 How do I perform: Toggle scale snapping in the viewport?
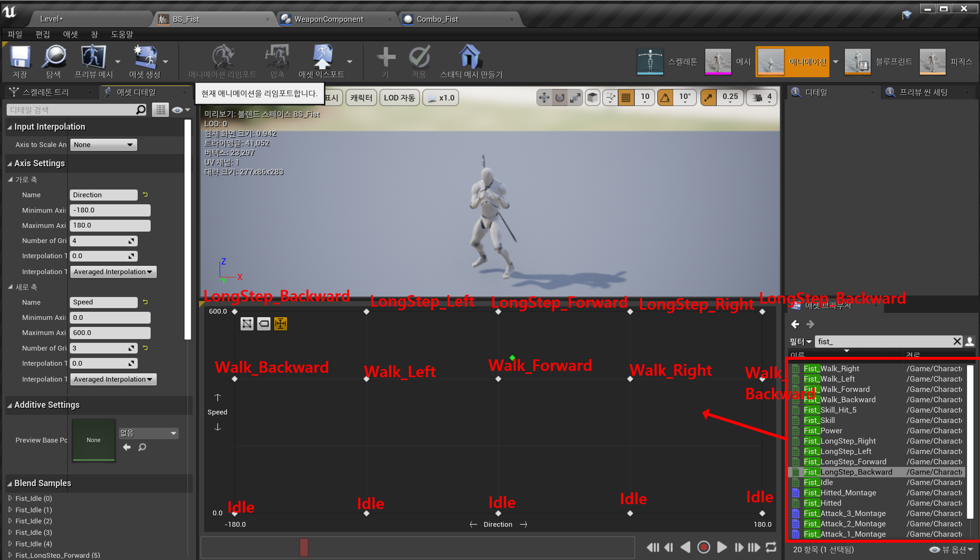click(x=708, y=98)
